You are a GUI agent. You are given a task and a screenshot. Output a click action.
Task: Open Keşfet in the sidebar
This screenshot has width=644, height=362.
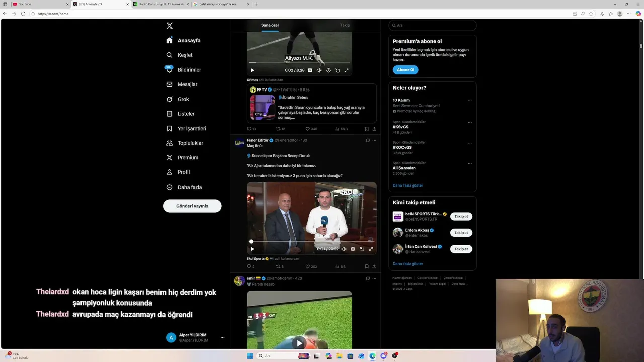(x=180, y=55)
